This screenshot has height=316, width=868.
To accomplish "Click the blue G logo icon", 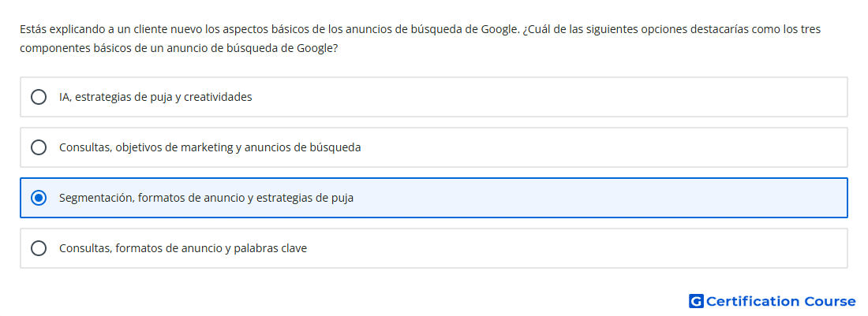I will 696,301.
